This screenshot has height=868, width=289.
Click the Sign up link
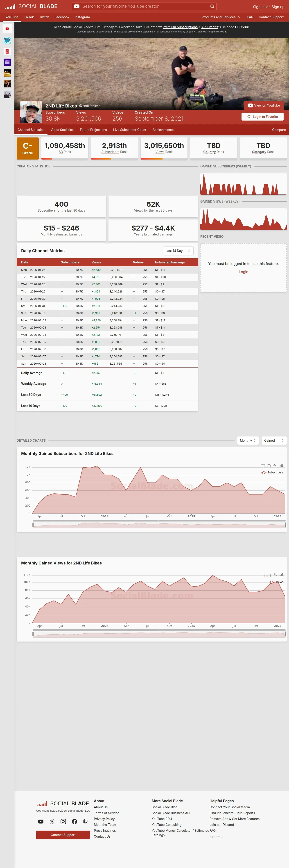point(278,7)
